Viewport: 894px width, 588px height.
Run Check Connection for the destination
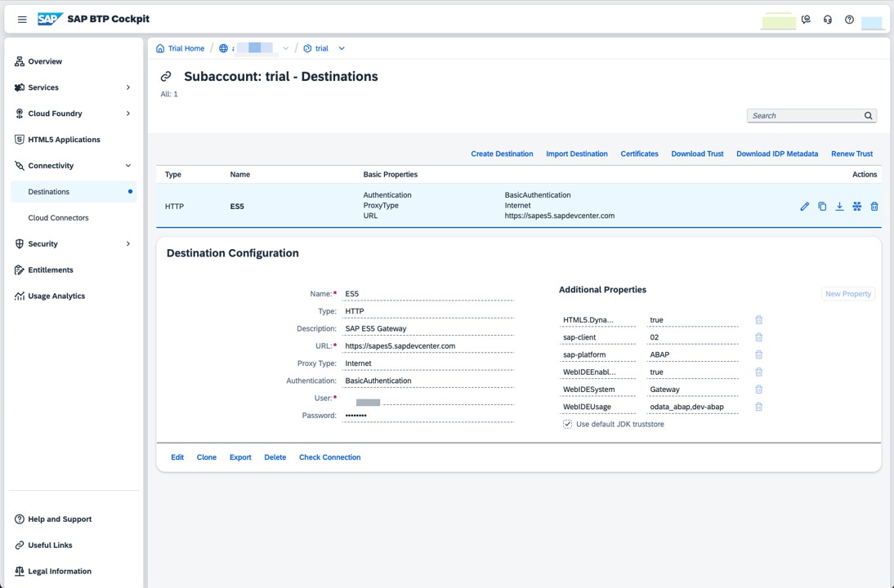tap(329, 457)
